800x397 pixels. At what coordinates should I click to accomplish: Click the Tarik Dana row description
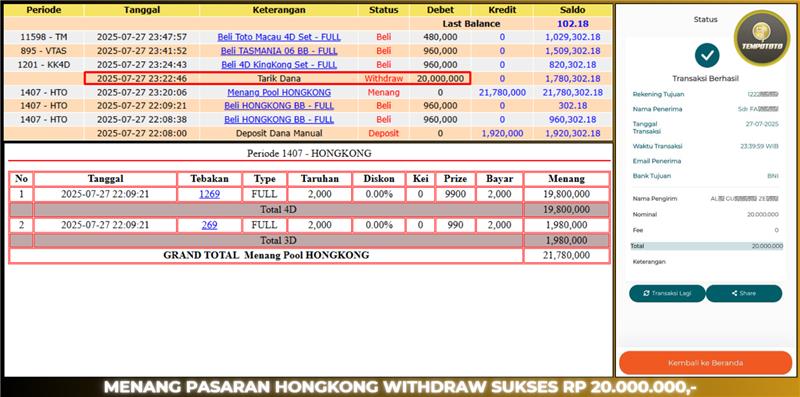279,79
